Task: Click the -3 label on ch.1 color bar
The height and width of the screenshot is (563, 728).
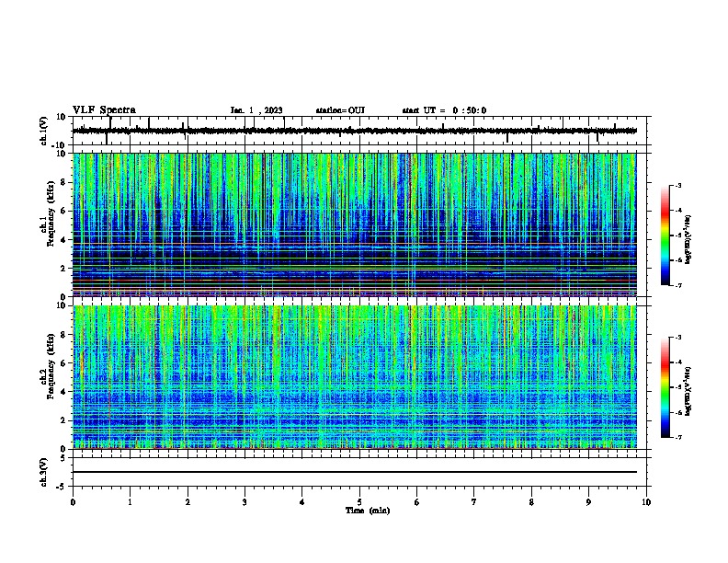Action: 678,185
